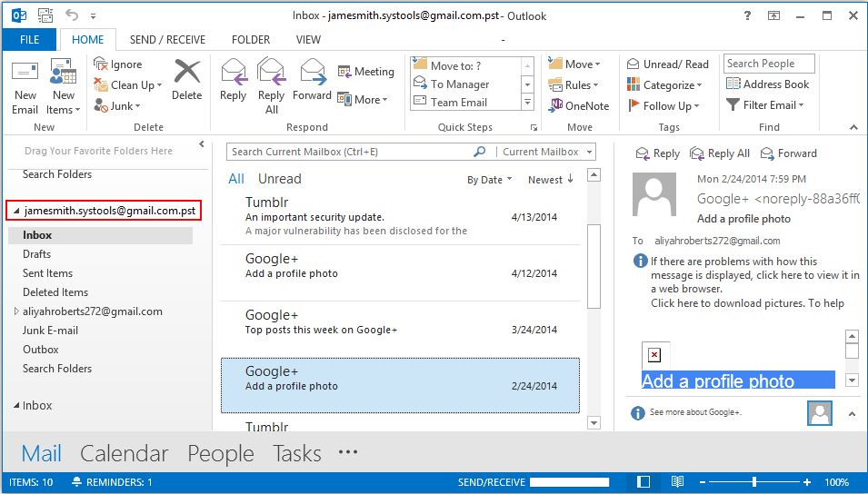The height and width of the screenshot is (494, 868).
Task: Create a New Email
Action: (x=25, y=87)
